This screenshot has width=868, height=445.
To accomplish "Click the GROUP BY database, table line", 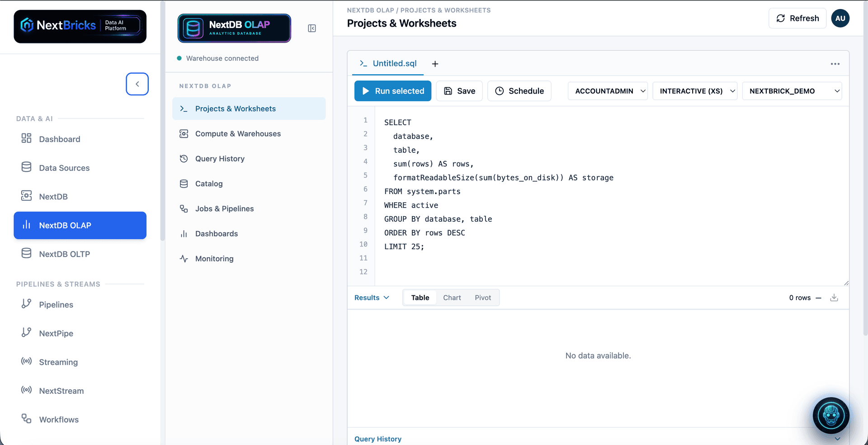I will coord(438,219).
